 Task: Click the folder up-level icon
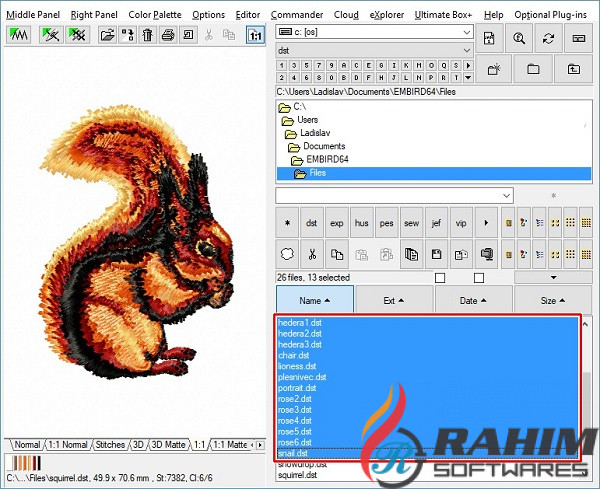coord(574,69)
